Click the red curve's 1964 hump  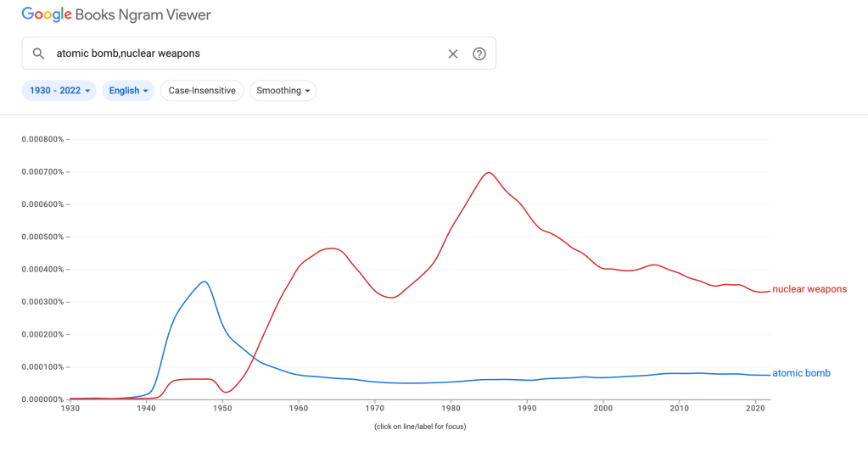[330, 248]
